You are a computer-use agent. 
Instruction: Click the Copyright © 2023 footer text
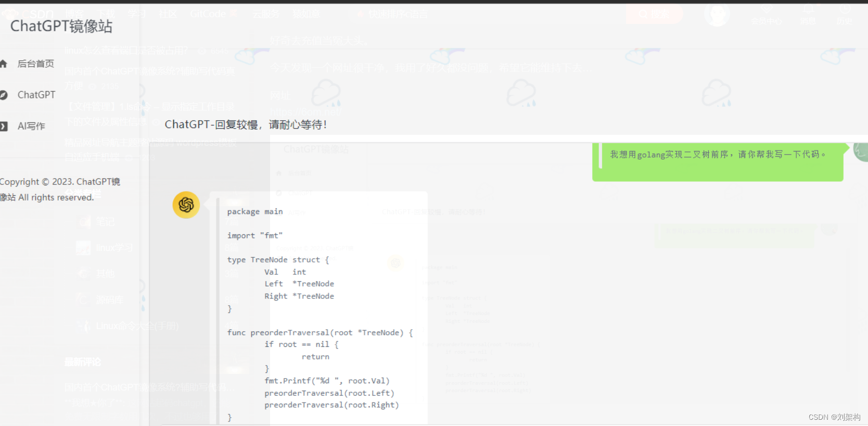(x=60, y=189)
